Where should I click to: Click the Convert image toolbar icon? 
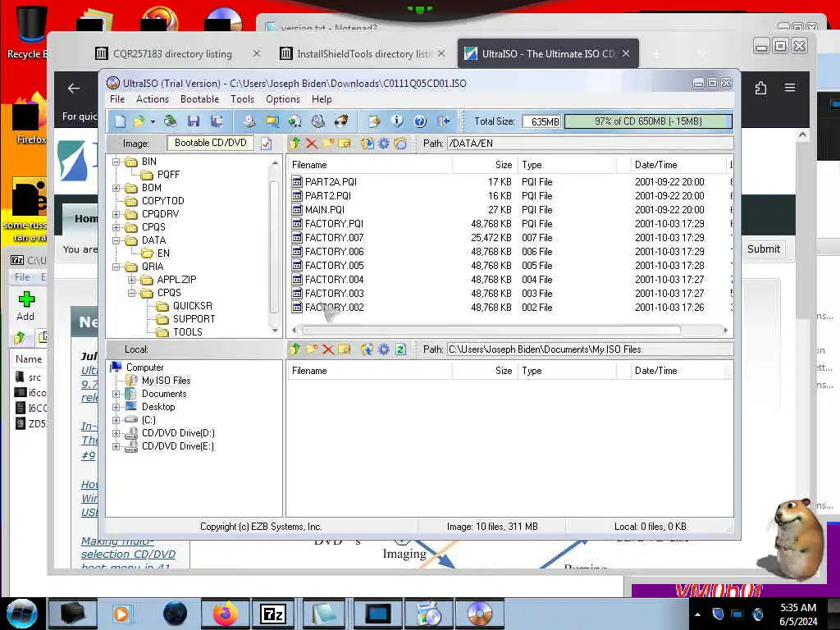click(294, 121)
